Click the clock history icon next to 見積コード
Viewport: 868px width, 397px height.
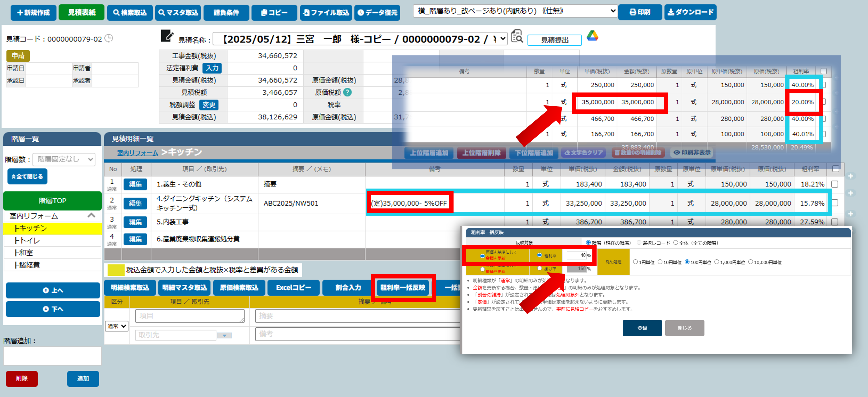coord(109,38)
